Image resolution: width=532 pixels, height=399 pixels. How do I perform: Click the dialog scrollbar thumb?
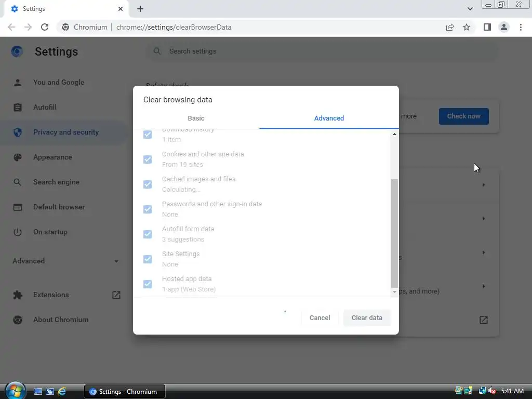394,233
